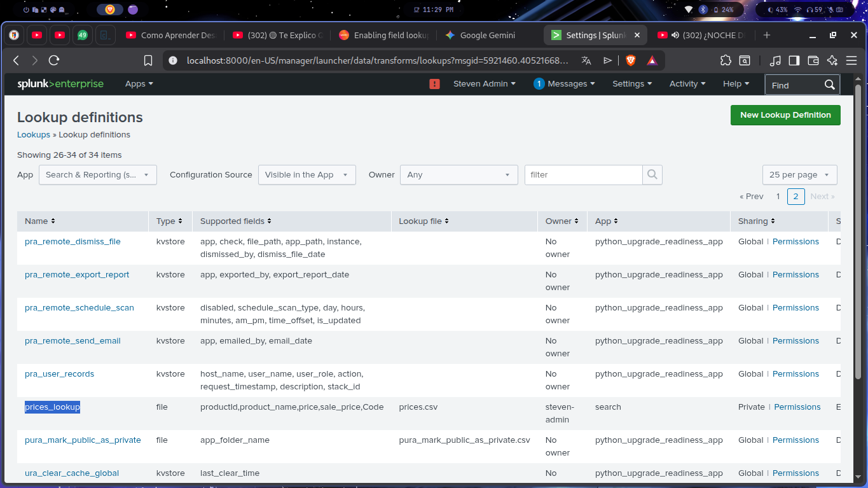
Task: Open the Splunk health status red exclamation icon
Action: [x=434, y=83]
